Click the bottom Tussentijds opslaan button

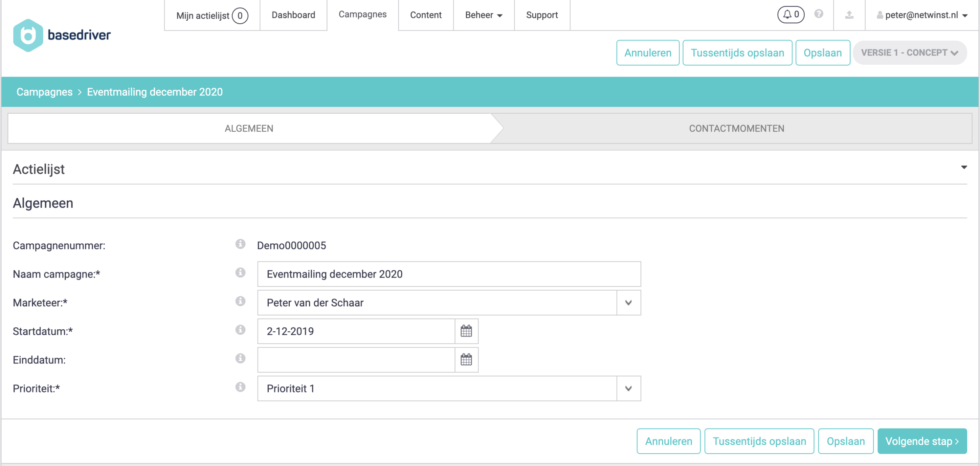759,441
